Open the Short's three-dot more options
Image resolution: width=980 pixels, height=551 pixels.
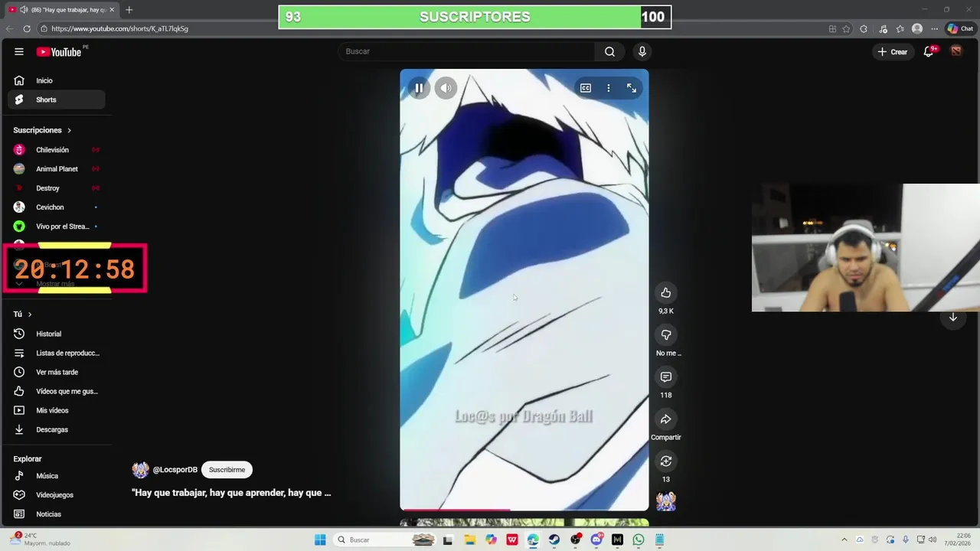point(609,88)
